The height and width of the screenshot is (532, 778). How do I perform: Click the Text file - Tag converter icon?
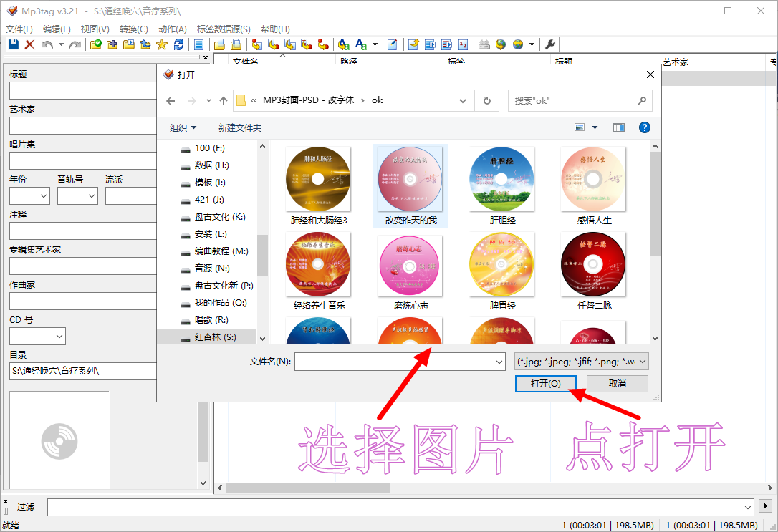[307, 44]
